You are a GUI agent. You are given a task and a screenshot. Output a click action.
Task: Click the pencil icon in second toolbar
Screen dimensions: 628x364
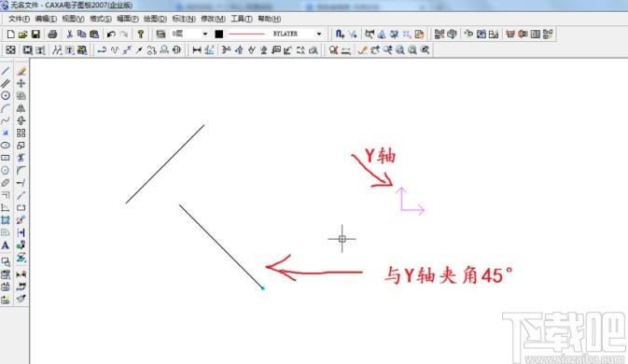tap(363, 50)
